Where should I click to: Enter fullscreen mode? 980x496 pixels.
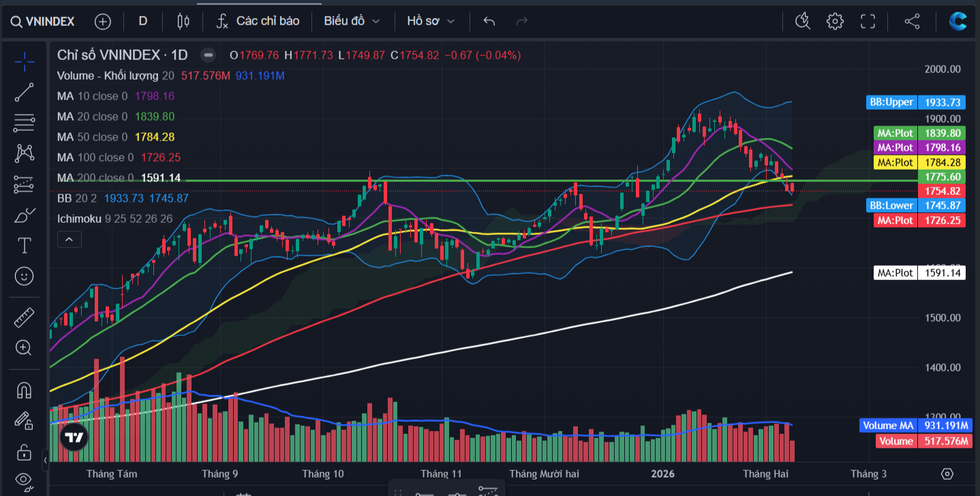click(868, 21)
